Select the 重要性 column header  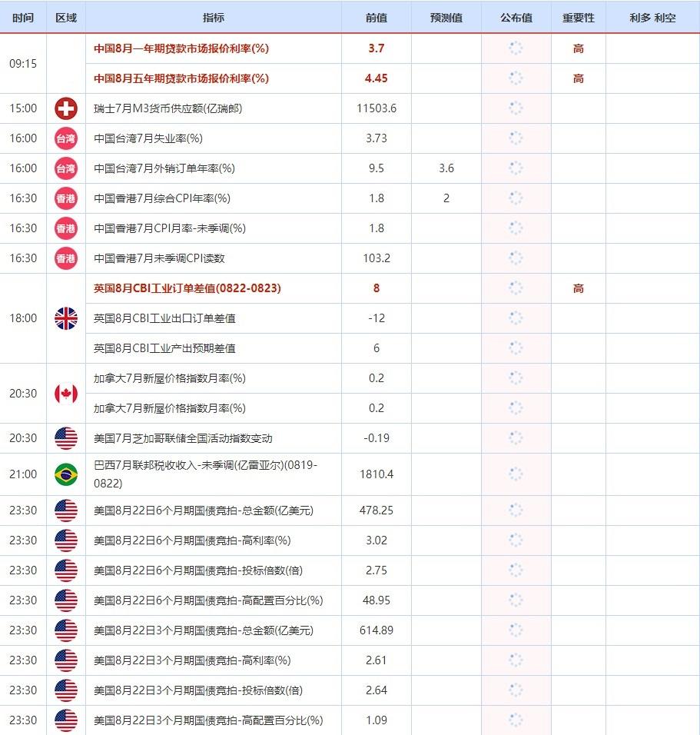(x=578, y=18)
